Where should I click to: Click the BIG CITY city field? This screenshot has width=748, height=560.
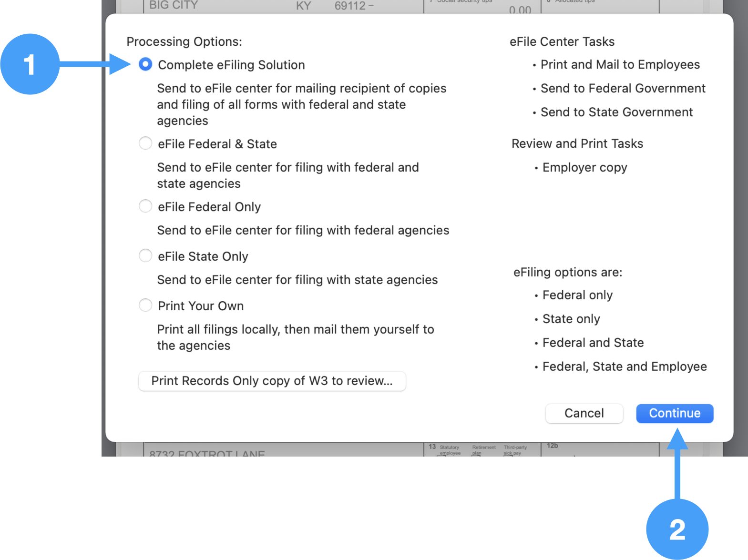point(174,6)
